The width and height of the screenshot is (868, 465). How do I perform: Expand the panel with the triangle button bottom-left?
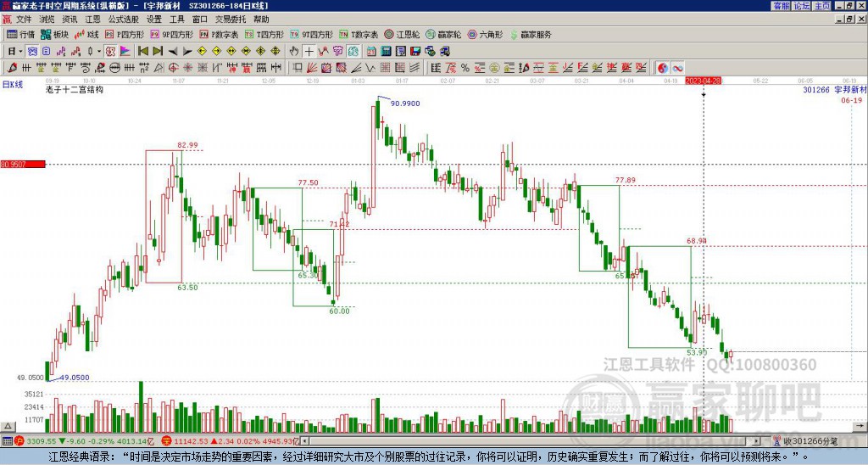coord(7,426)
